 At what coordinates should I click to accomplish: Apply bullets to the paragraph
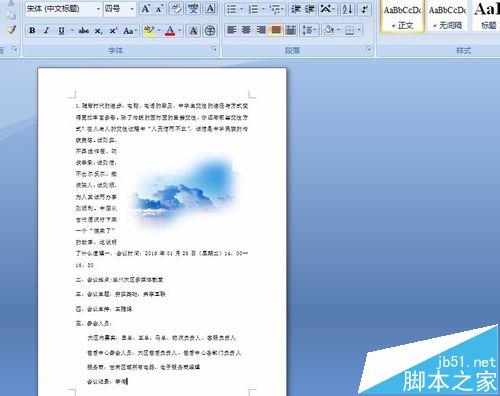pos(232,9)
